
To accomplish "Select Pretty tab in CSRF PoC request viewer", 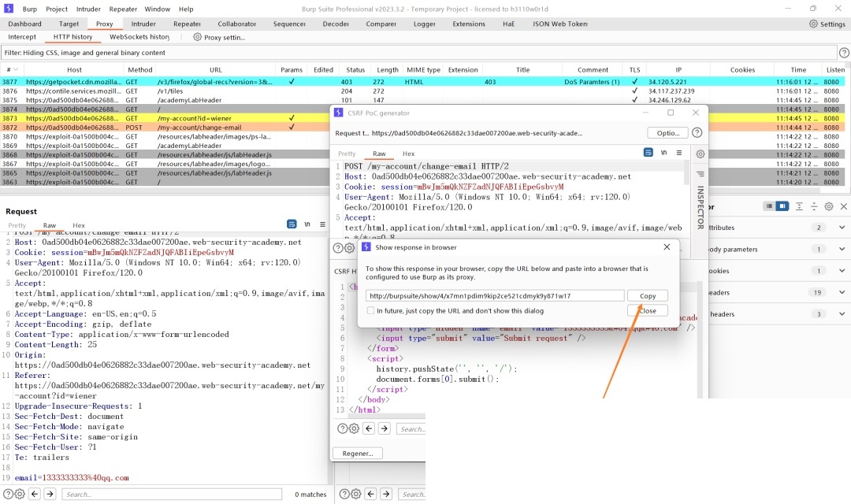I will point(347,154).
